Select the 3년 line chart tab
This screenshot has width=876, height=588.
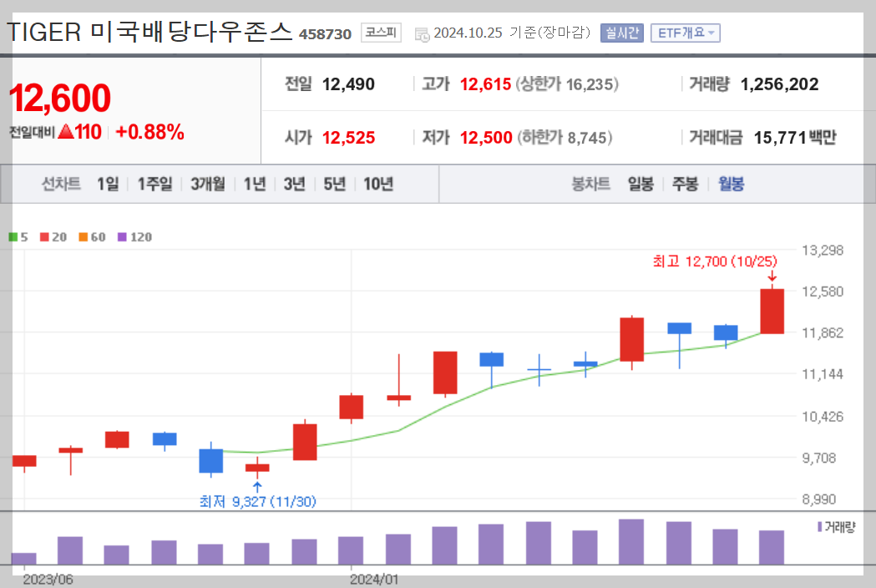point(295,183)
